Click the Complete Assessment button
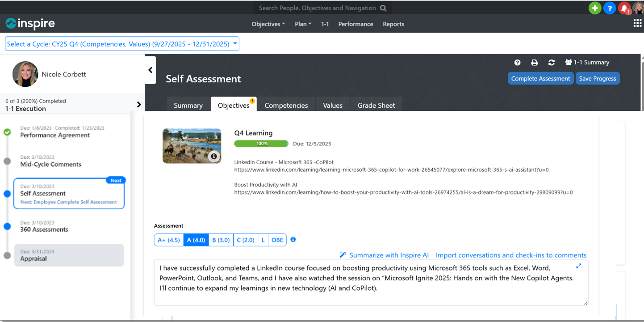Image resolution: width=644 pixels, height=322 pixels. 540,79
